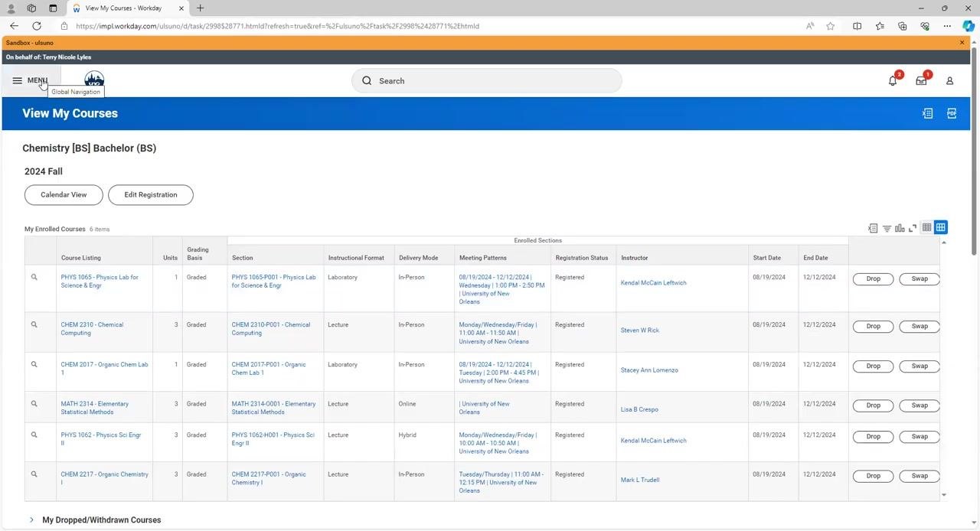Open the profile avatar icon
This screenshot has width=980, height=531.
click(x=949, y=80)
